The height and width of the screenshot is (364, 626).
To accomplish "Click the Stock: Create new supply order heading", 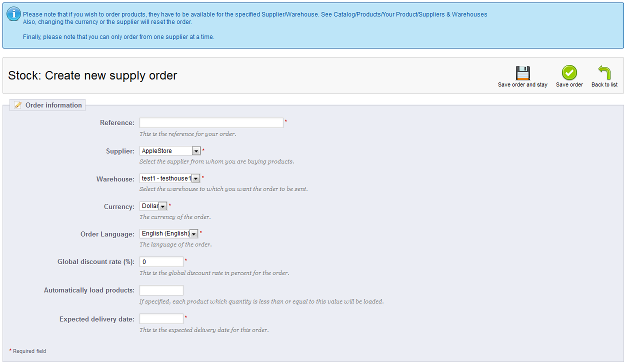I will tap(92, 75).
